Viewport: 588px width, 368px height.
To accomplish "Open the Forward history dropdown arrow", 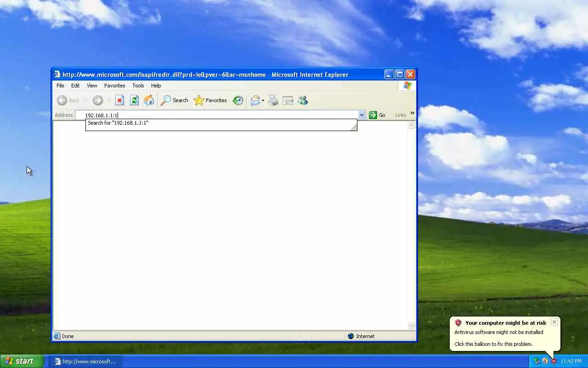I will point(108,100).
